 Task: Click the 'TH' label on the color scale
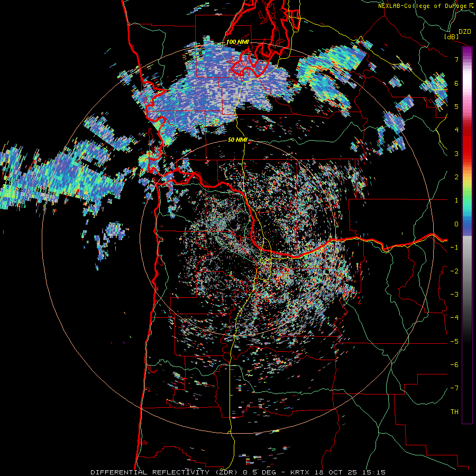click(x=454, y=412)
